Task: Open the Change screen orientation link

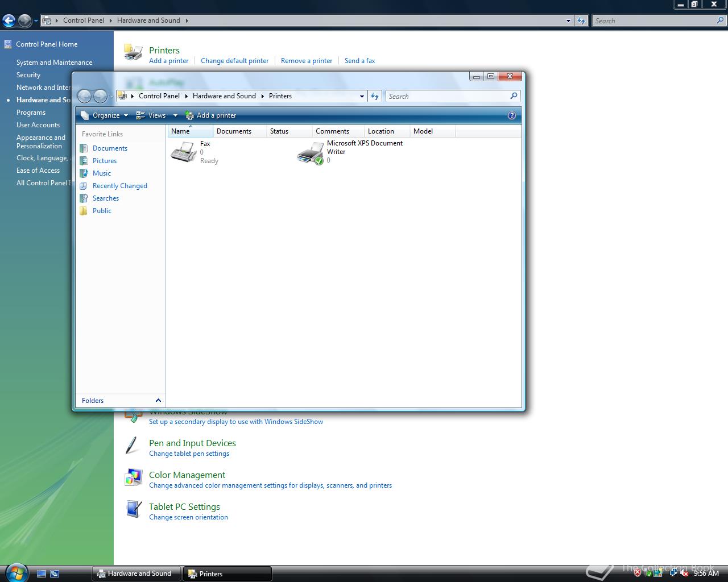Action: (188, 517)
